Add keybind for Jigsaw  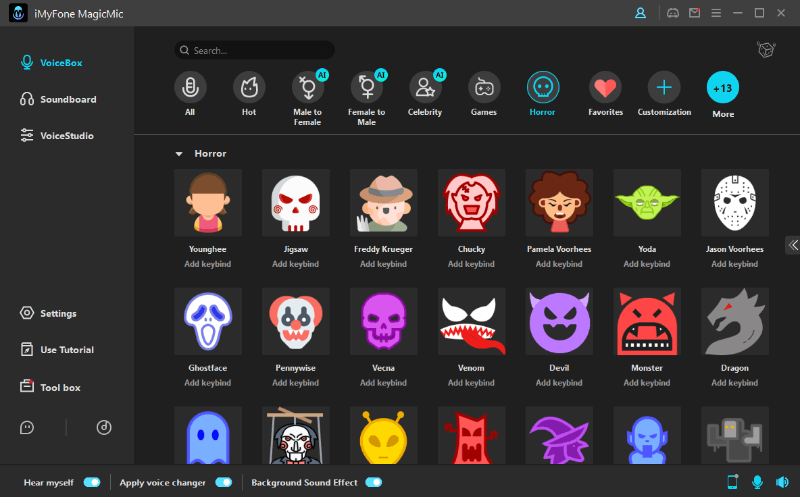pos(295,264)
